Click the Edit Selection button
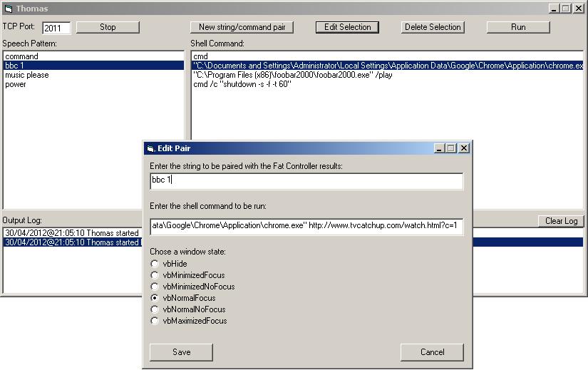 pos(347,27)
